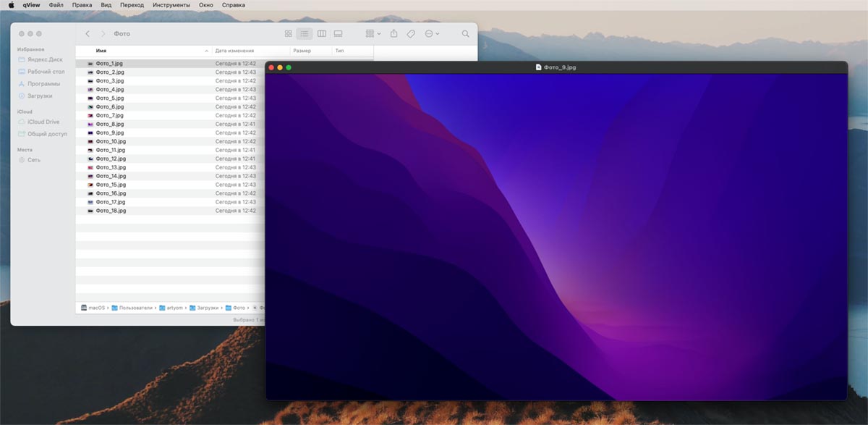The width and height of the screenshot is (868, 425).
Task: Click the Finder share icon
Action: click(x=393, y=34)
